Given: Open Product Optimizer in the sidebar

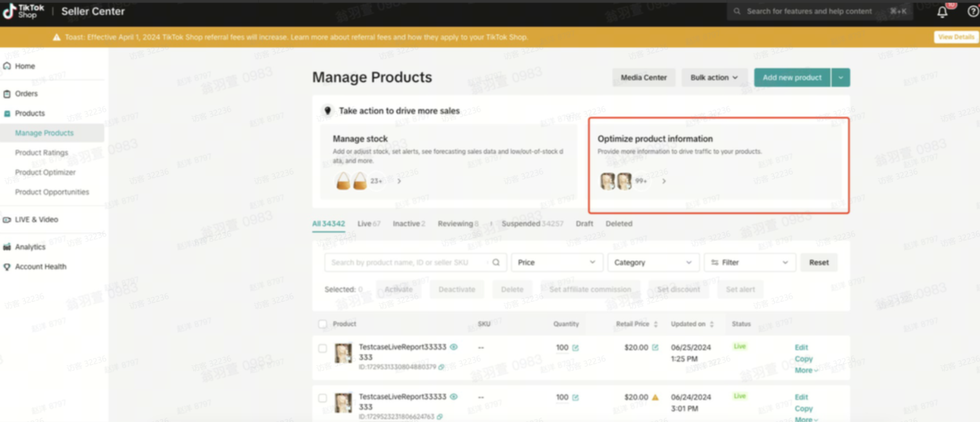Looking at the screenshot, I should click(45, 172).
